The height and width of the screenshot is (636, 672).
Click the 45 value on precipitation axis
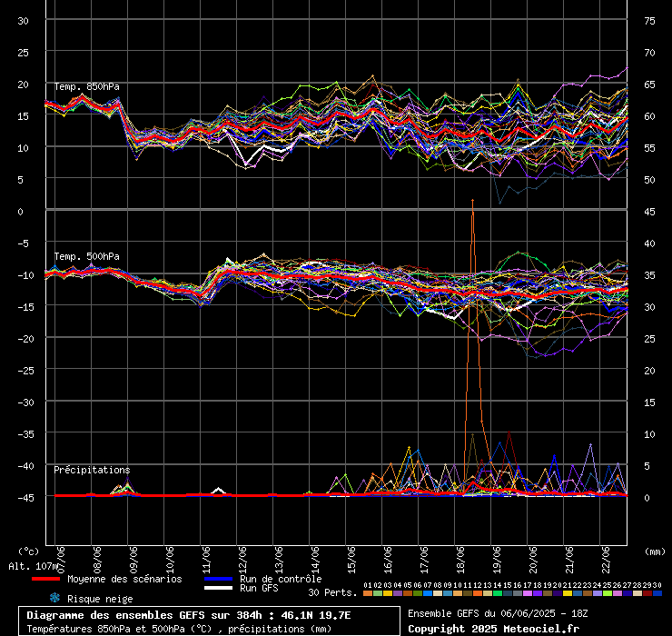tap(649, 212)
